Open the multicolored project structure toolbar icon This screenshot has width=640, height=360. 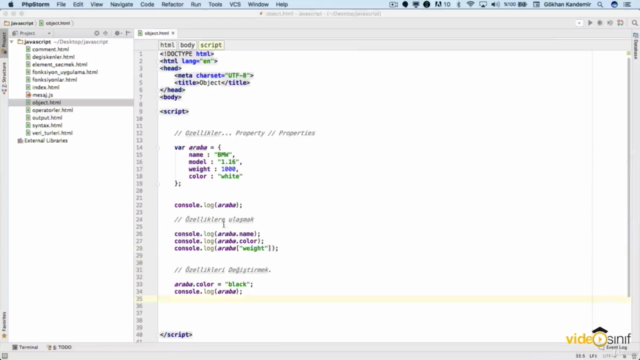coord(620,23)
